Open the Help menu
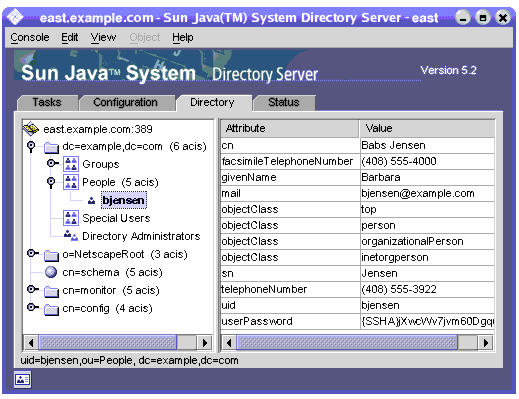This screenshot has width=519, height=399. (183, 37)
